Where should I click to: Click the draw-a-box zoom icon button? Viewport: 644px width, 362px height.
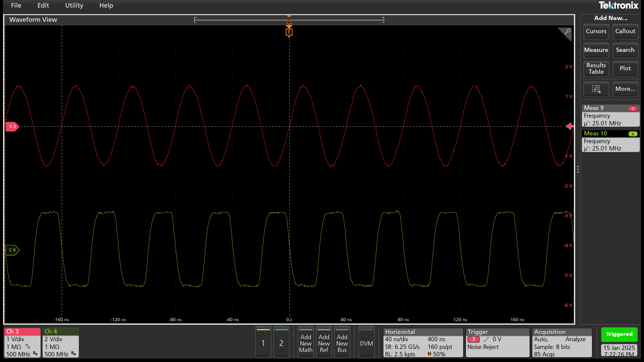point(596,89)
